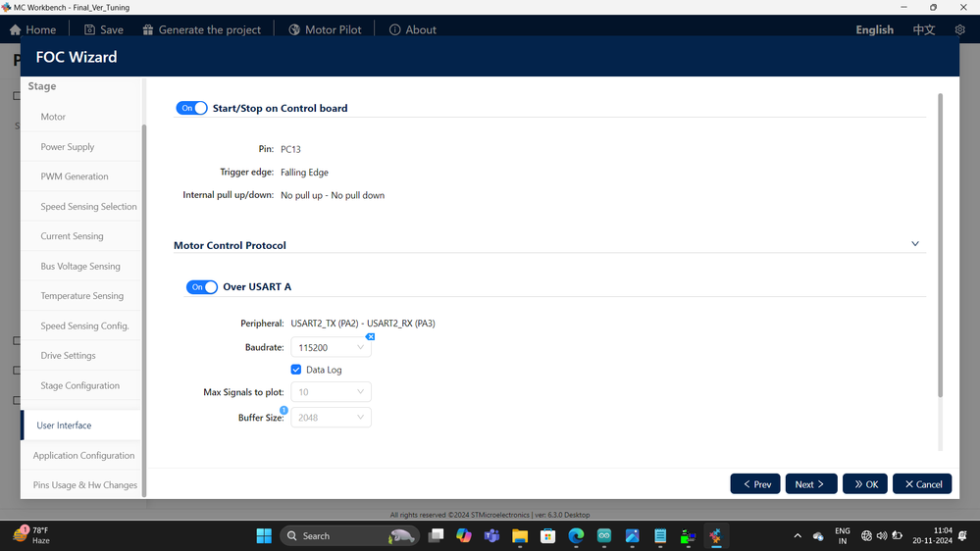Screen dimensions: 980x551
Task: Open the weather widget showing 78°F
Action: point(32,535)
